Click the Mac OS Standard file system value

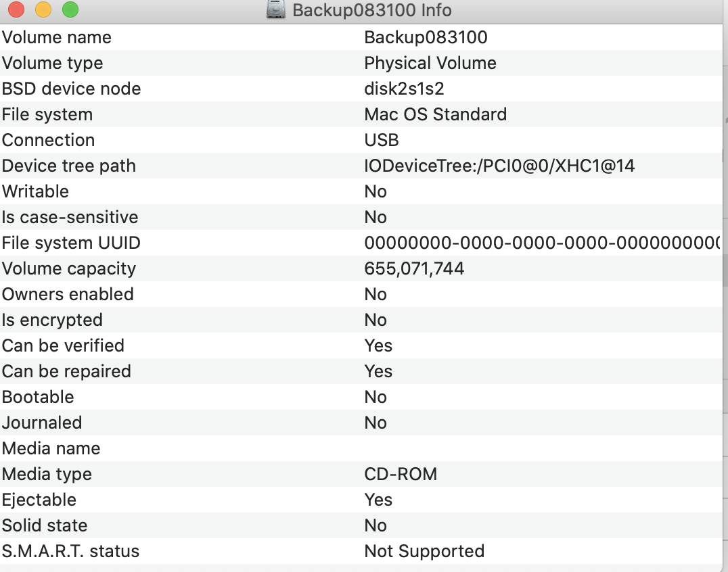click(x=435, y=114)
